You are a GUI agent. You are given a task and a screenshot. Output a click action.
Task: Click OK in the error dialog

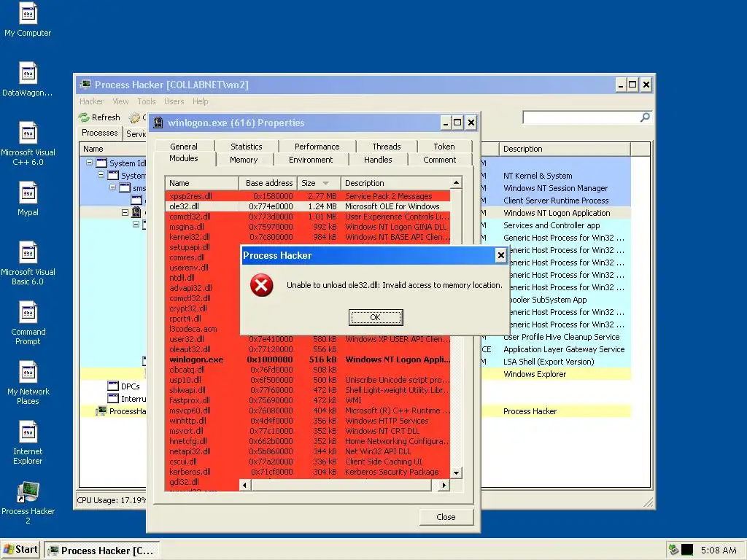(376, 317)
